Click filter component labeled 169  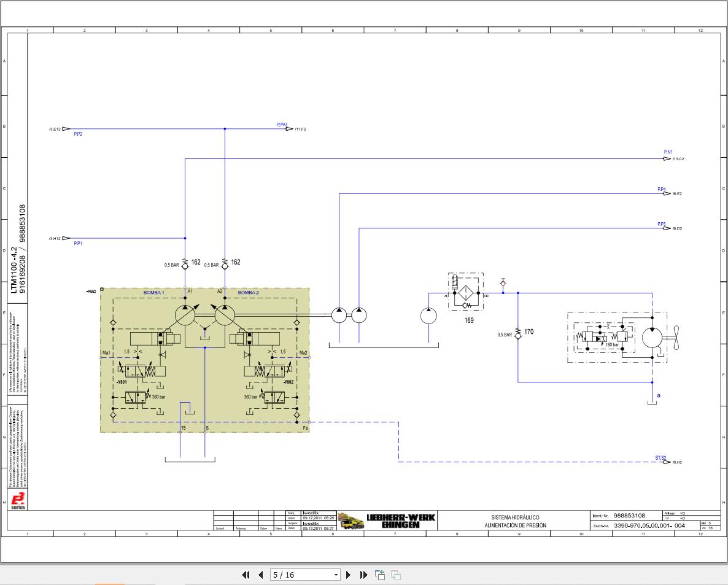click(x=466, y=292)
